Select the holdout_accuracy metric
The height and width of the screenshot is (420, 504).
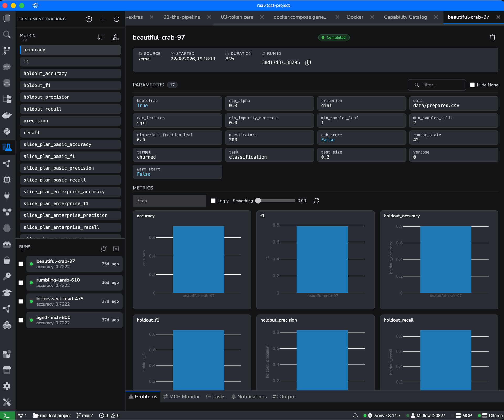70,73
